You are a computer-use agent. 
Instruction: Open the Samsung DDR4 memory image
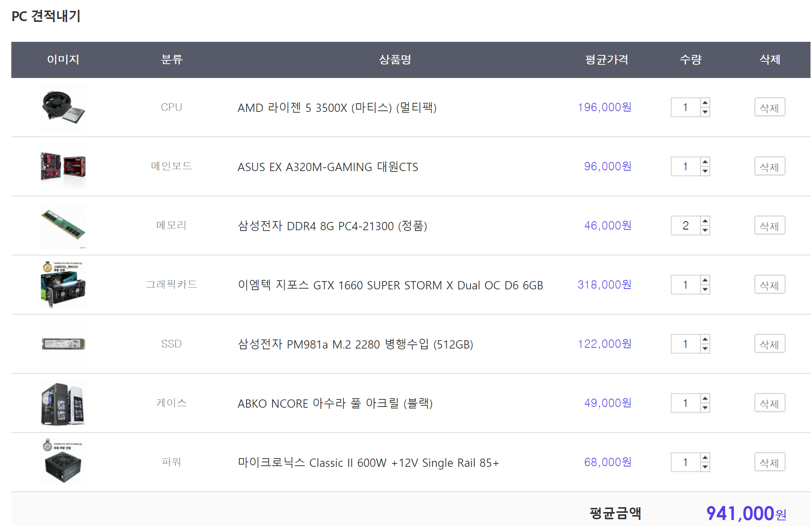click(63, 226)
